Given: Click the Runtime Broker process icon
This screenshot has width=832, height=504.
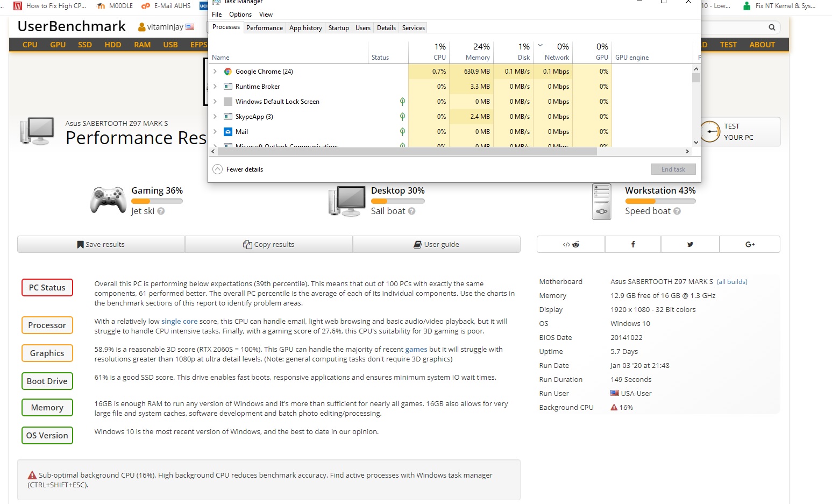Looking at the screenshot, I should [228, 87].
